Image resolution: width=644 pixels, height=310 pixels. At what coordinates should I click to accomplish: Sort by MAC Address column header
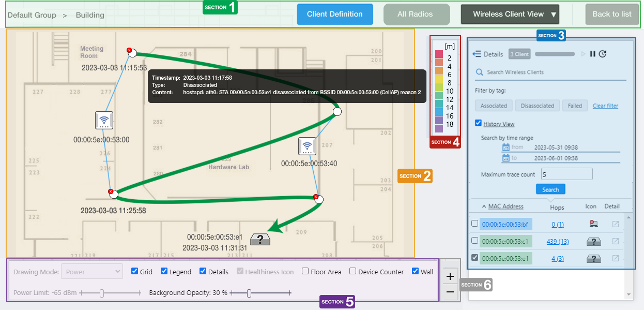505,206
